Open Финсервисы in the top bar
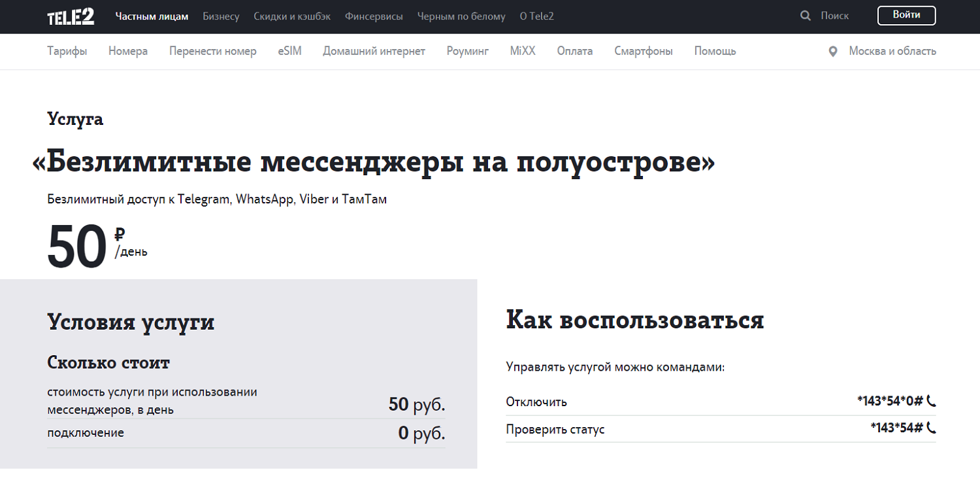Screen dimensions: 980x482 pos(374,16)
